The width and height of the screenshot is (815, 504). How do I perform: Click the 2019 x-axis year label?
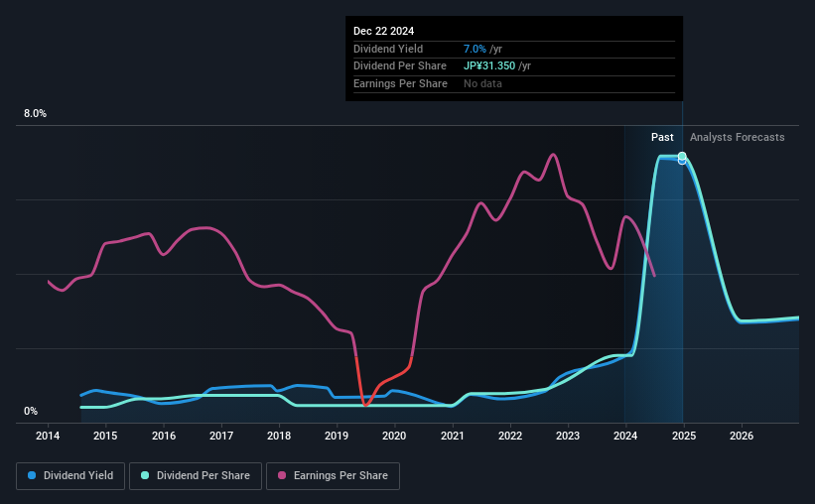point(337,436)
